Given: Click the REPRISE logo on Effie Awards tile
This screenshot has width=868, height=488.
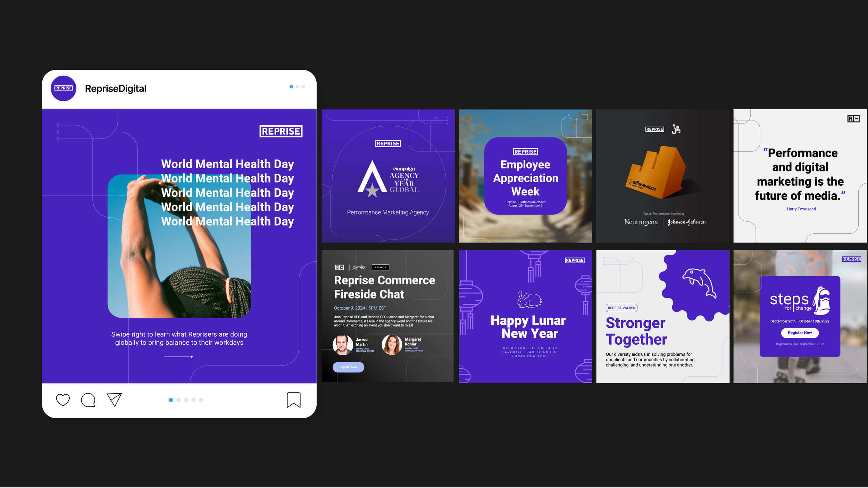Looking at the screenshot, I should (x=654, y=129).
